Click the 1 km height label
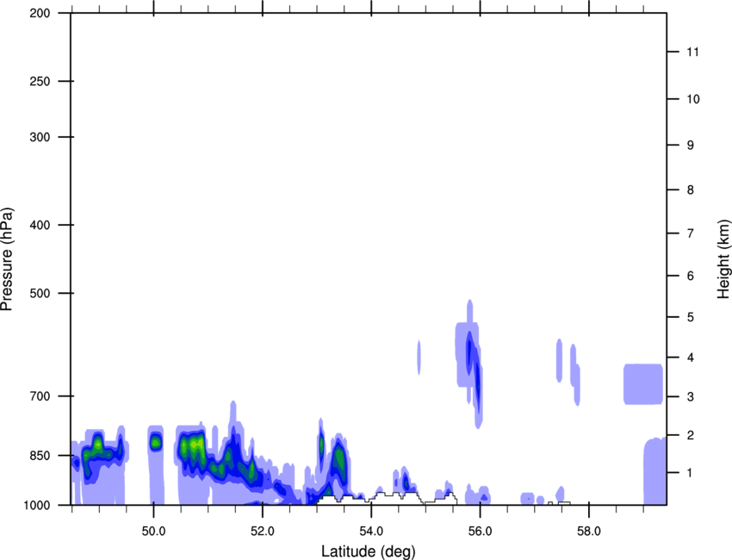 (691, 473)
